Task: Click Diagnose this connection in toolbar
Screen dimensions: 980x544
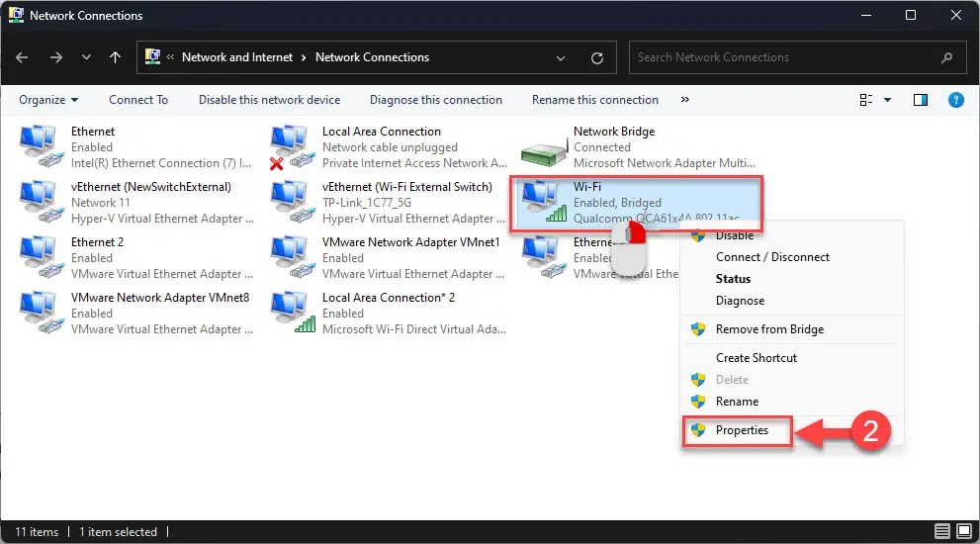Action: click(435, 100)
